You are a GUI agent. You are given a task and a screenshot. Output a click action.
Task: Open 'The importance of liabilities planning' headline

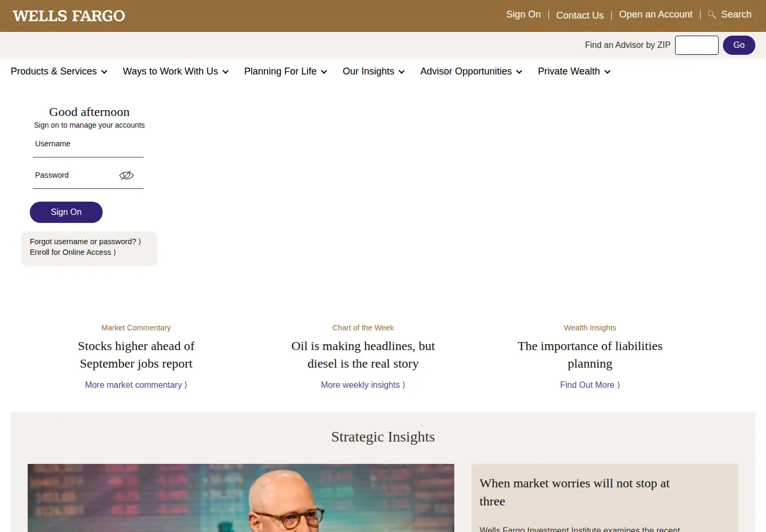point(590,355)
